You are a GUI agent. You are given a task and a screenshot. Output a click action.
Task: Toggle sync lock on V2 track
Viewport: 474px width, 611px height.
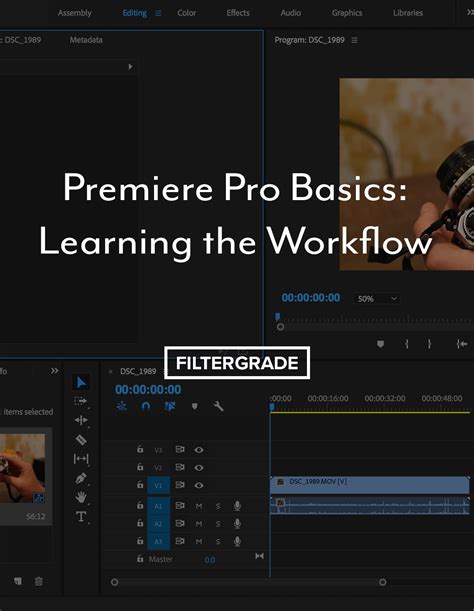tap(180, 467)
